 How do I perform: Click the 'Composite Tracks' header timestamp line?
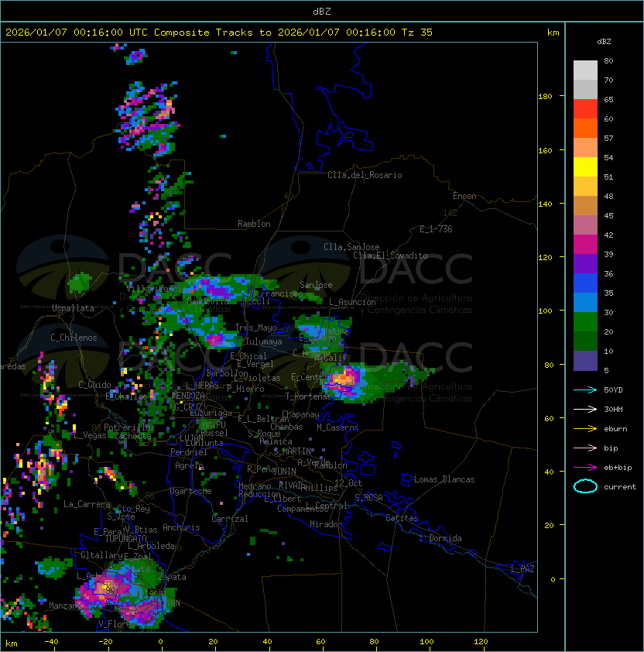click(x=219, y=33)
